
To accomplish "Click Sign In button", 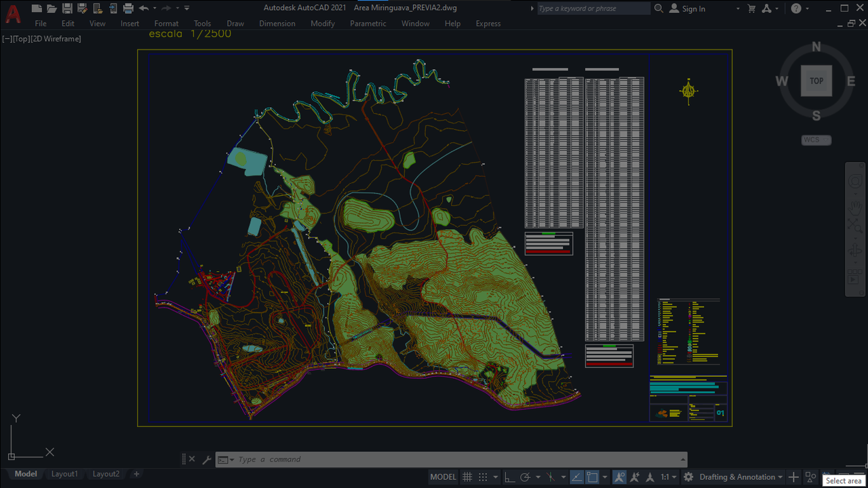I will [x=687, y=9].
